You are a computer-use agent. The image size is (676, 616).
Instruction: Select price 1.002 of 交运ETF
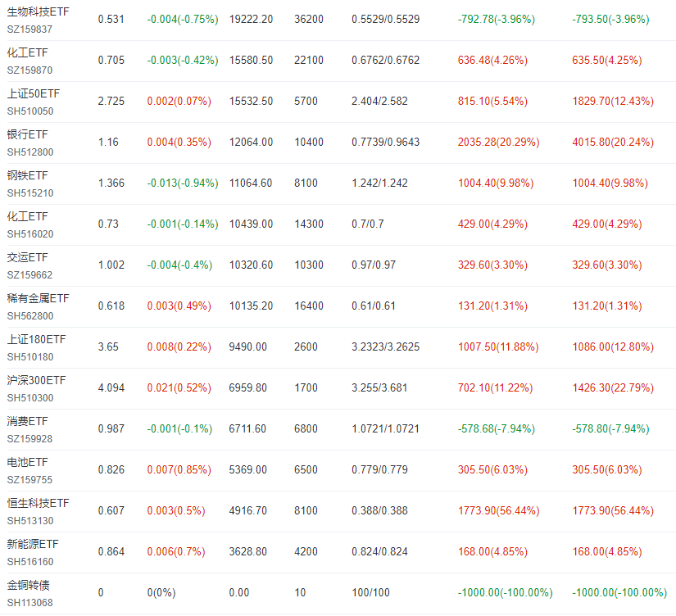[111, 265]
